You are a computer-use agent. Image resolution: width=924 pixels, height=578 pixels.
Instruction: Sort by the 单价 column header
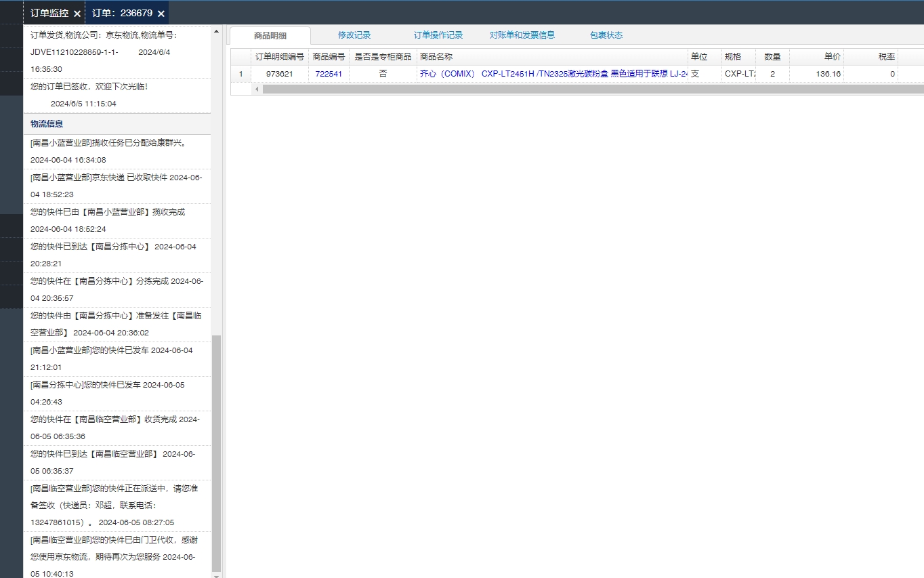[x=816, y=57]
